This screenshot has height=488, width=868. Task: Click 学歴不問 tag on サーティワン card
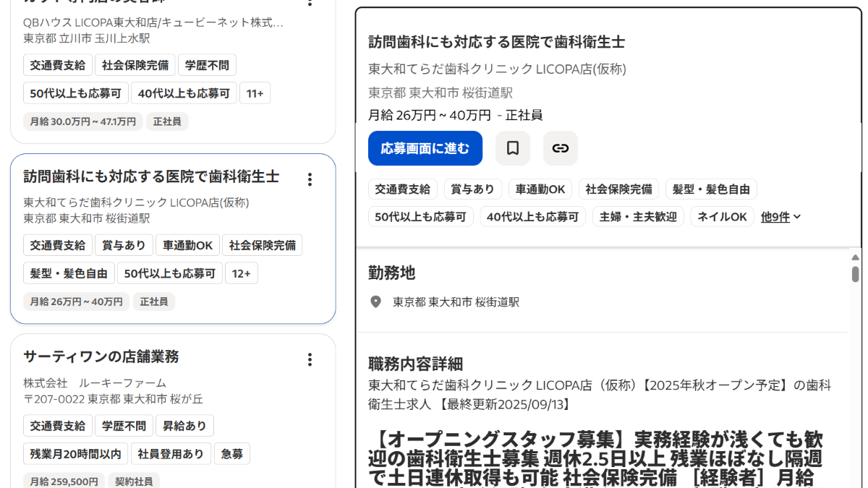pyautogui.click(x=124, y=426)
